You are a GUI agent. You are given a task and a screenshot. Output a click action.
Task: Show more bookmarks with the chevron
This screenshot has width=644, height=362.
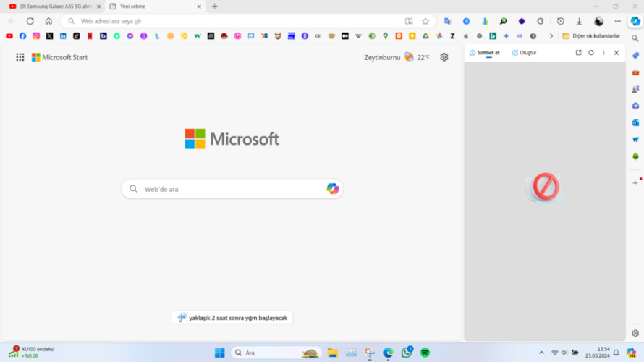point(551,36)
